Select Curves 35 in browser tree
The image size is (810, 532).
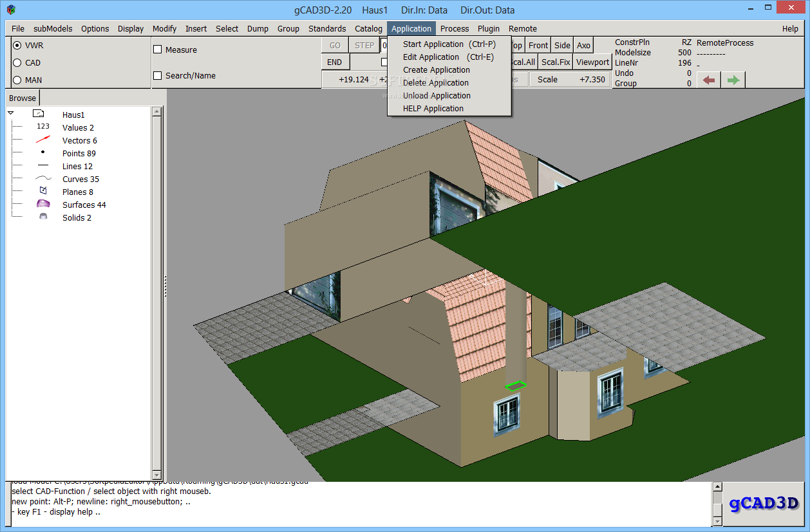click(x=81, y=179)
